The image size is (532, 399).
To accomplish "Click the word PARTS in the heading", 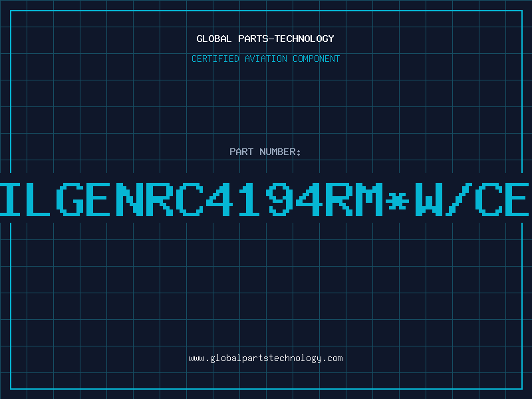I will tap(253, 39).
